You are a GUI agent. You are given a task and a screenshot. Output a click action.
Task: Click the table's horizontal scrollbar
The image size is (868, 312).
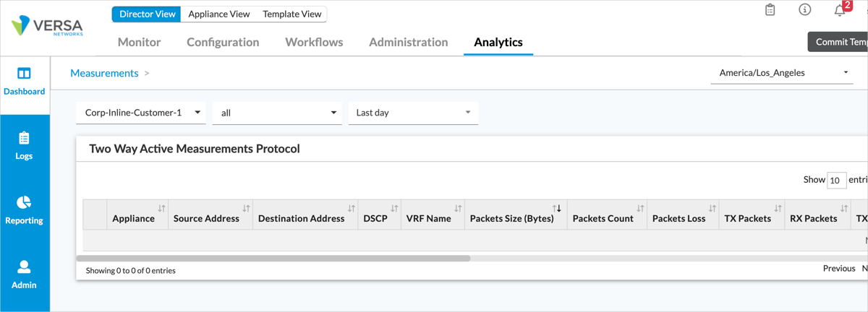pos(273,258)
